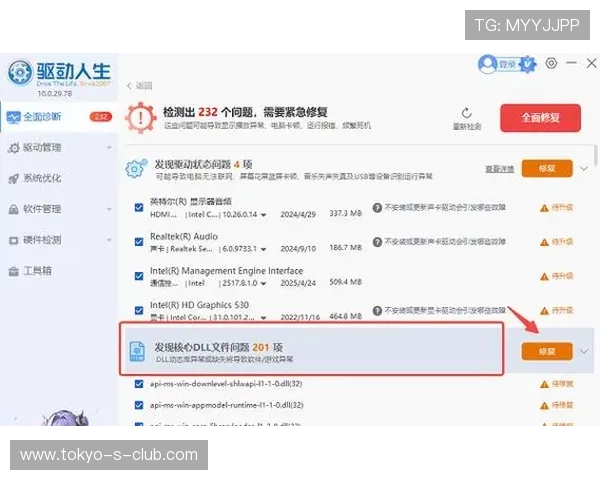Viewport: 600px width, 480px height.
Task: Click the 重新检测 rescan icon
Action: pos(466,112)
